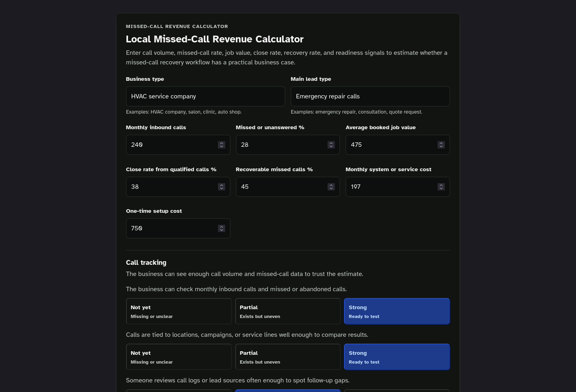The width and height of the screenshot is (576, 392).
Task: Click the 'Monthly inbound calls' label
Action: click(156, 128)
